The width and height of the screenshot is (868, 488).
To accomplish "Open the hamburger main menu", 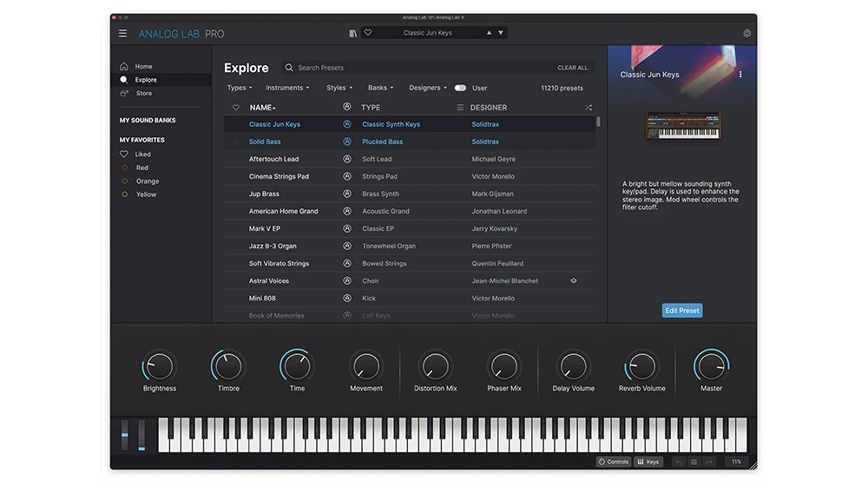I will tap(122, 34).
